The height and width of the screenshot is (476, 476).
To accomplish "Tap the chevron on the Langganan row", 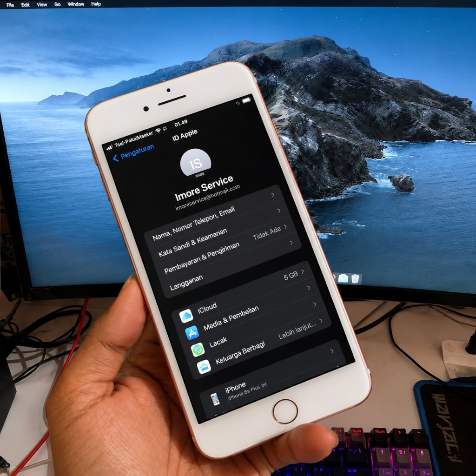I will click(291, 243).
